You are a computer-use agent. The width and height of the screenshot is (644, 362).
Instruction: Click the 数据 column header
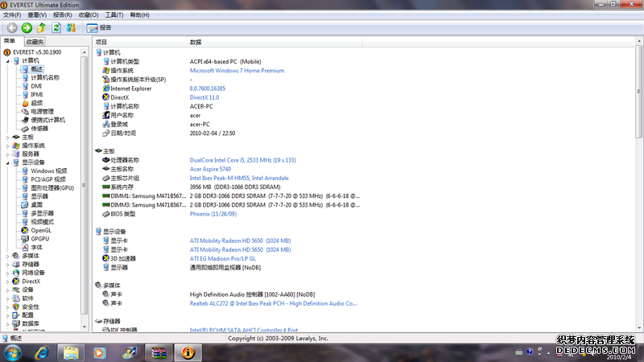[275, 43]
